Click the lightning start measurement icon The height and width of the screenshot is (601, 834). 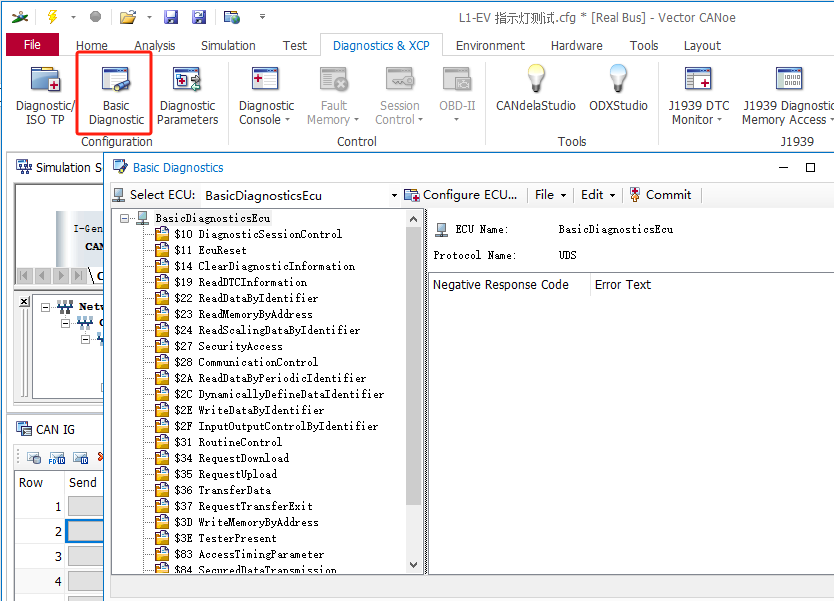click(52, 17)
